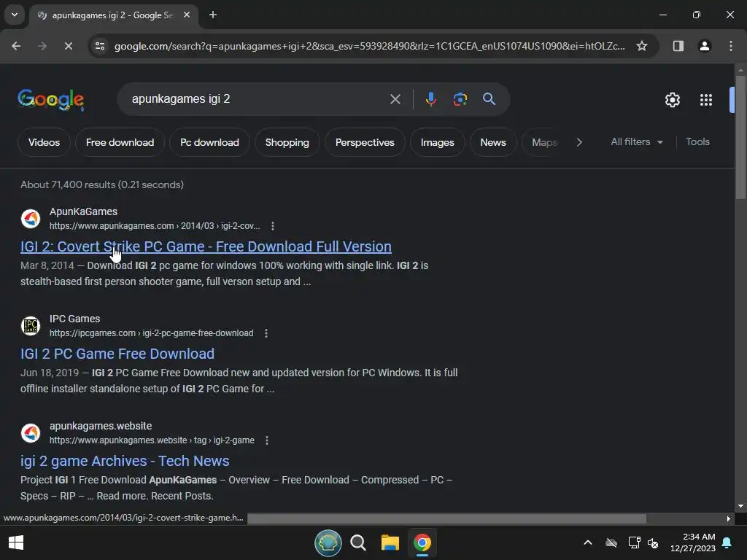Switch to News results
Image resolution: width=747 pixels, height=560 pixels.
(493, 142)
